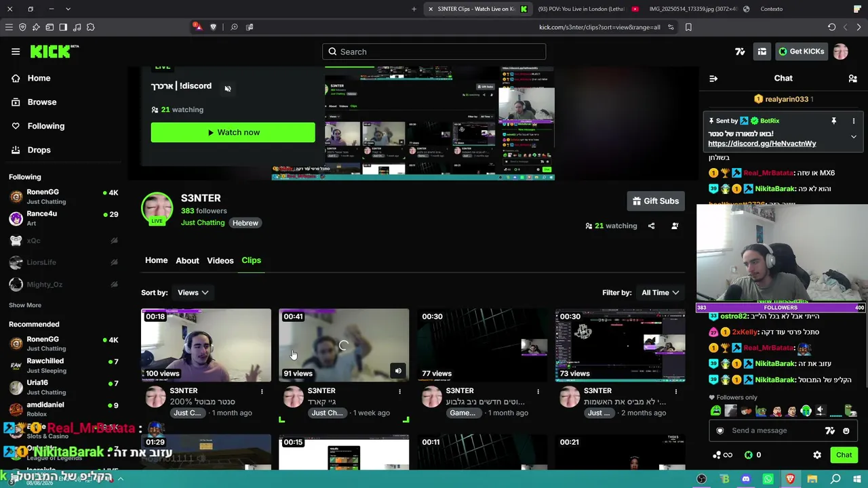
Task: Open options for the 77 views clip
Action: click(538, 391)
